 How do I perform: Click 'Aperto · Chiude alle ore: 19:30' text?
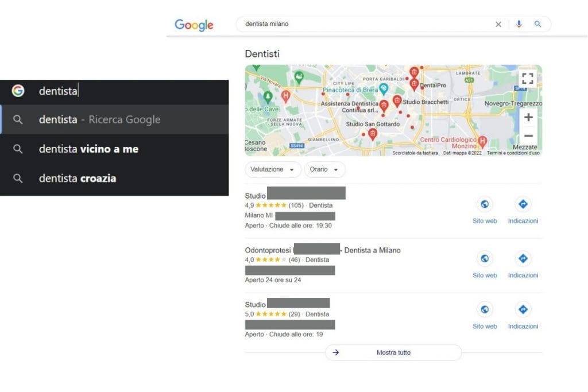(x=288, y=226)
